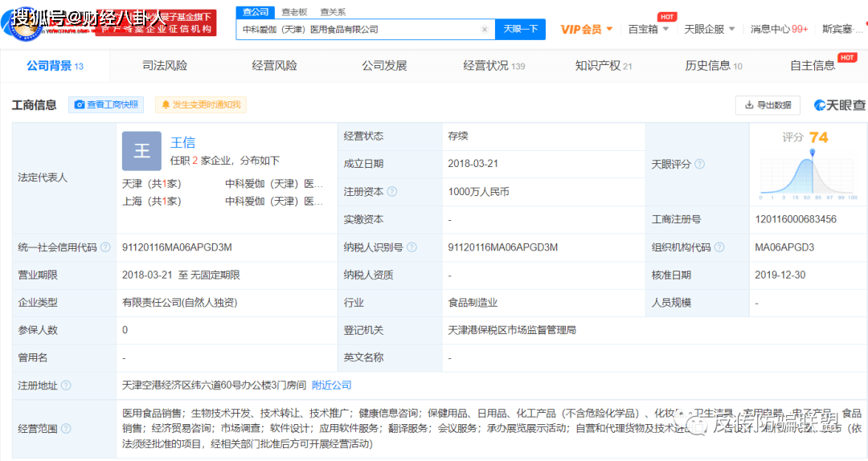Screen dimensions: 868x461
Task: Expand the 天眼企服 menu
Action: click(709, 29)
